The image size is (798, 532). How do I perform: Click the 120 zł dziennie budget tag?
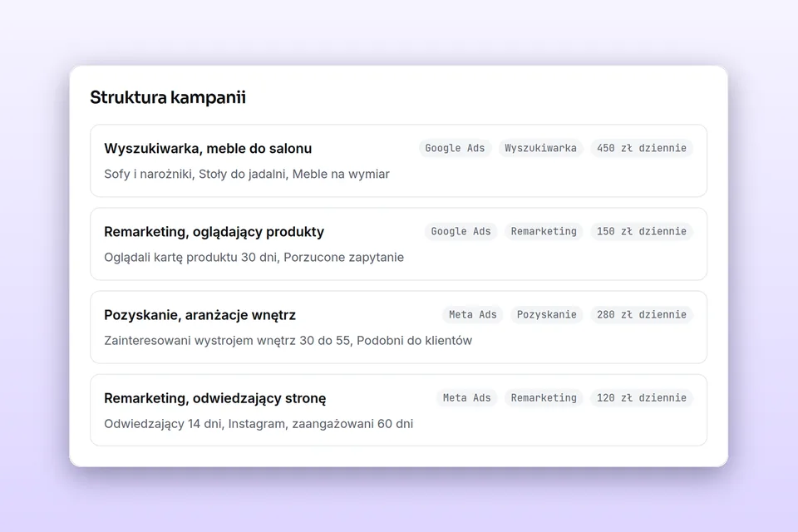(x=641, y=398)
